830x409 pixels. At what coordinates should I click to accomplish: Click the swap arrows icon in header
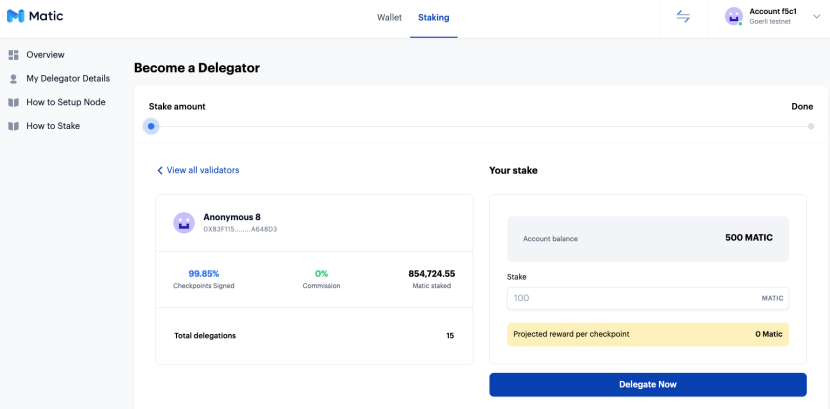pos(683,16)
